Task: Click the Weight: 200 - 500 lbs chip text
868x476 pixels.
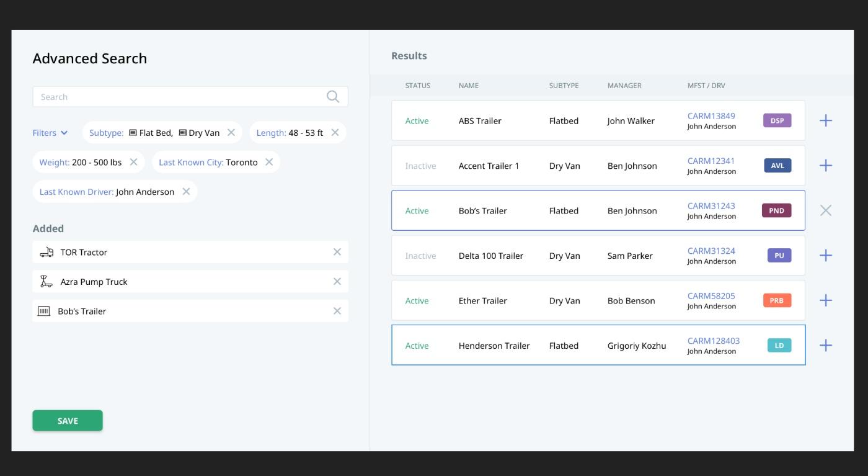Action: click(81, 162)
